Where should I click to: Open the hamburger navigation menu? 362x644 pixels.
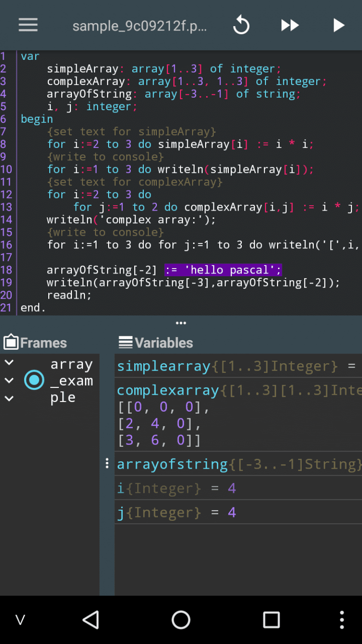pos(28,25)
